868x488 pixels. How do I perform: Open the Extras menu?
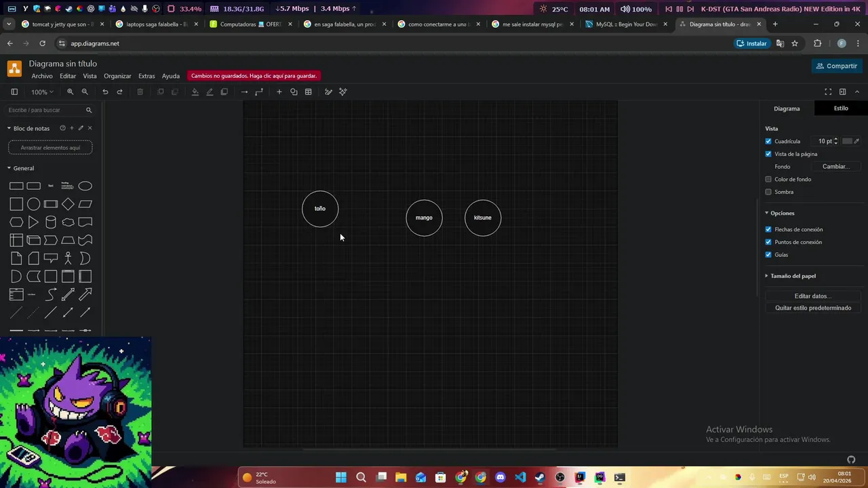(x=146, y=76)
